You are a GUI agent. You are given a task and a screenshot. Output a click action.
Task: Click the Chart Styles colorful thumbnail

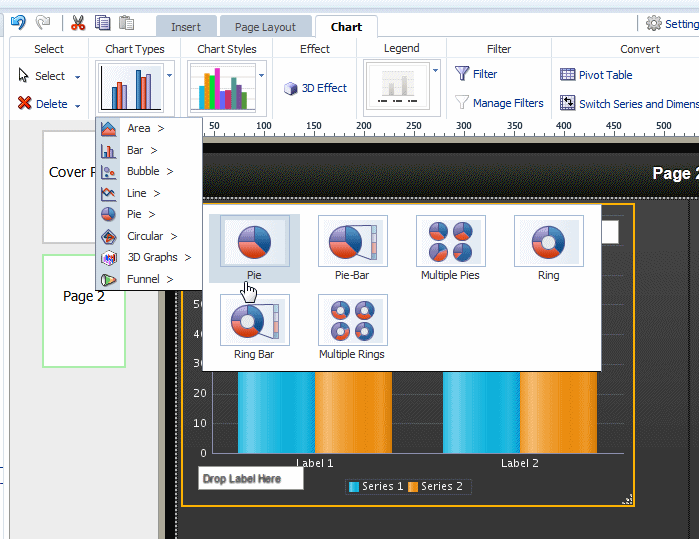(222, 88)
